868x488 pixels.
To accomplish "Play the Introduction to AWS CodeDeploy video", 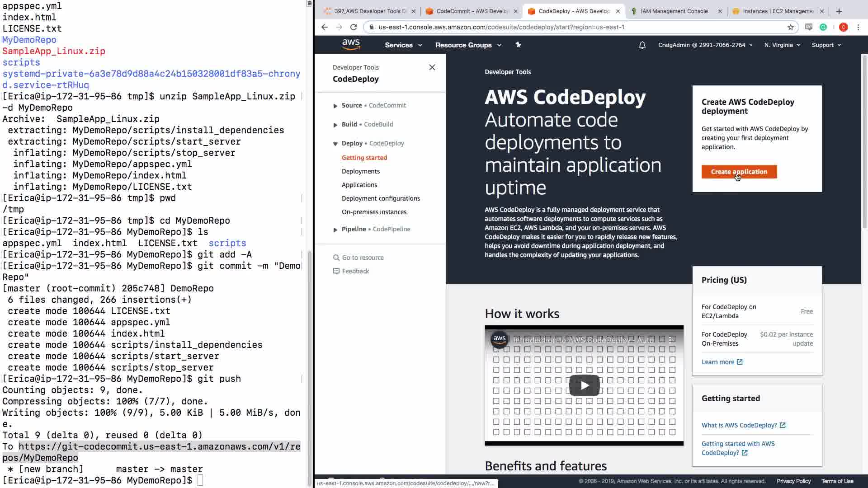I will click(584, 385).
